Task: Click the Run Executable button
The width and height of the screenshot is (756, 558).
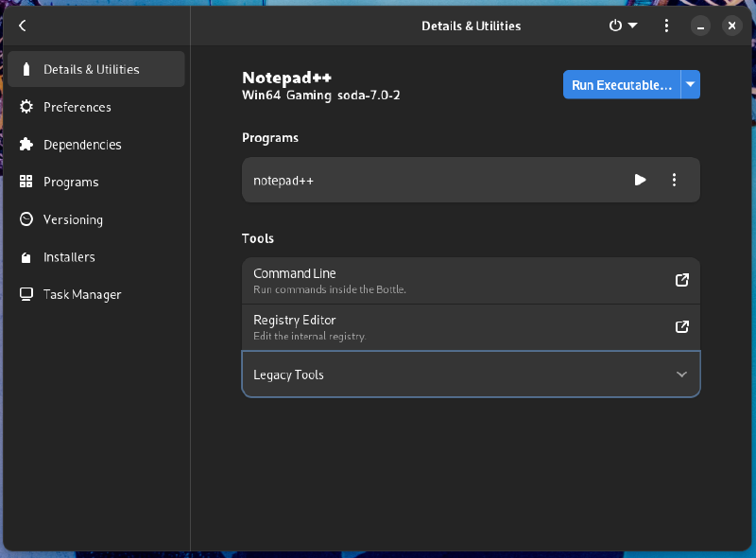Action: pyautogui.click(x=621, y=85)
